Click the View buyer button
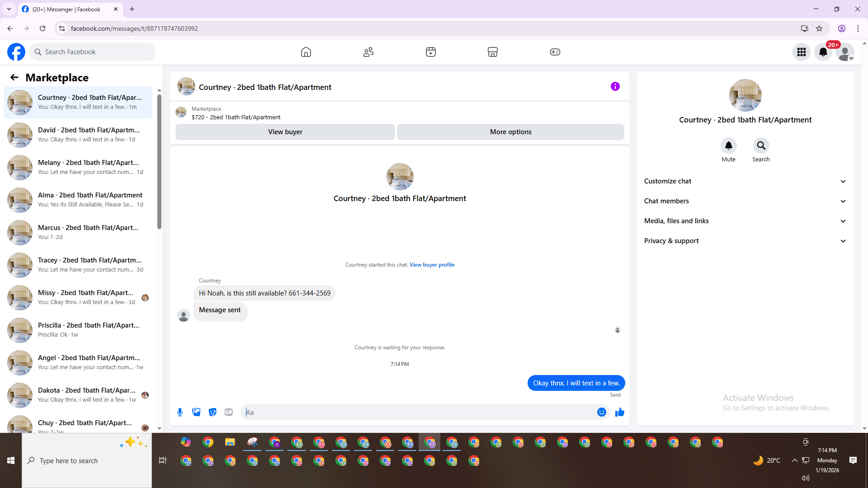The width and height of the screenshot is (868, 488). (x=285, y=132)
